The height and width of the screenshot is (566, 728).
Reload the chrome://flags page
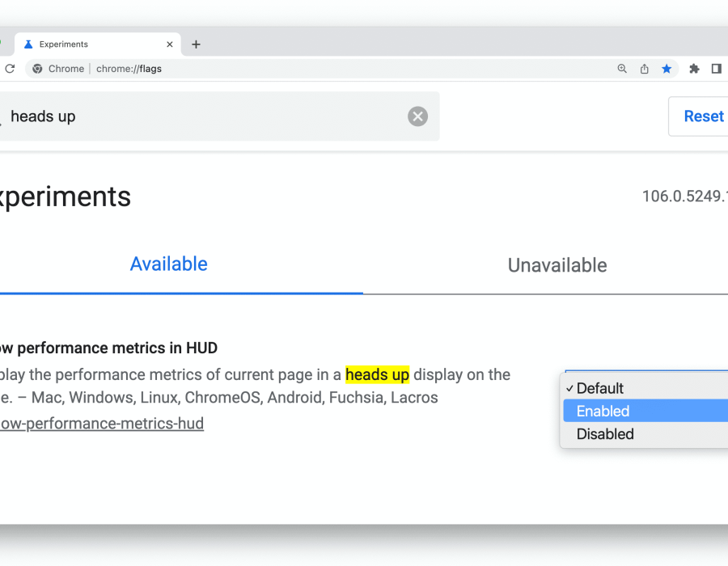pyautogui.click(x=10, y=69)
